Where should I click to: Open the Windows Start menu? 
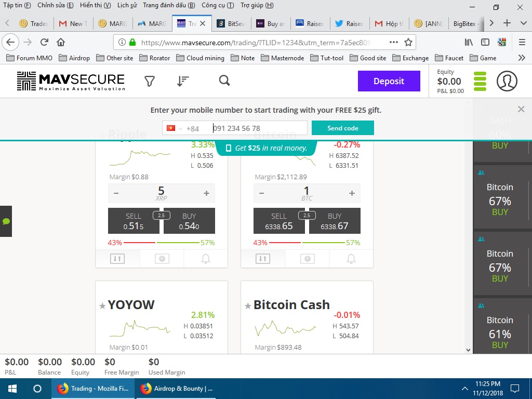12,389
